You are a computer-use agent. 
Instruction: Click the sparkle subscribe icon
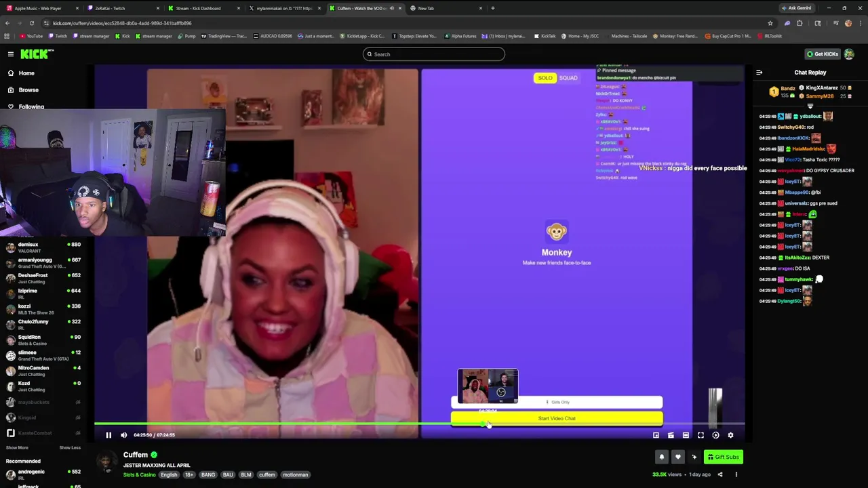pos(694,457)
